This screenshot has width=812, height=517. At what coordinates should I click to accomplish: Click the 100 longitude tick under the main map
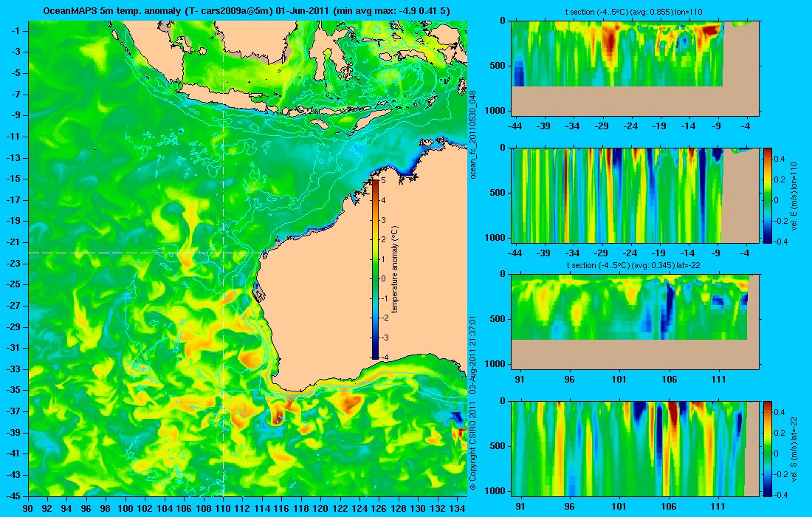coord(125,508)
